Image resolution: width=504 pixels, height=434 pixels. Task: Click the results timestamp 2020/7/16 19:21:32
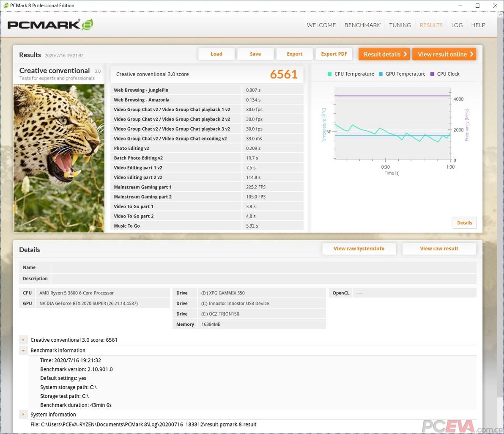(64, 55)
